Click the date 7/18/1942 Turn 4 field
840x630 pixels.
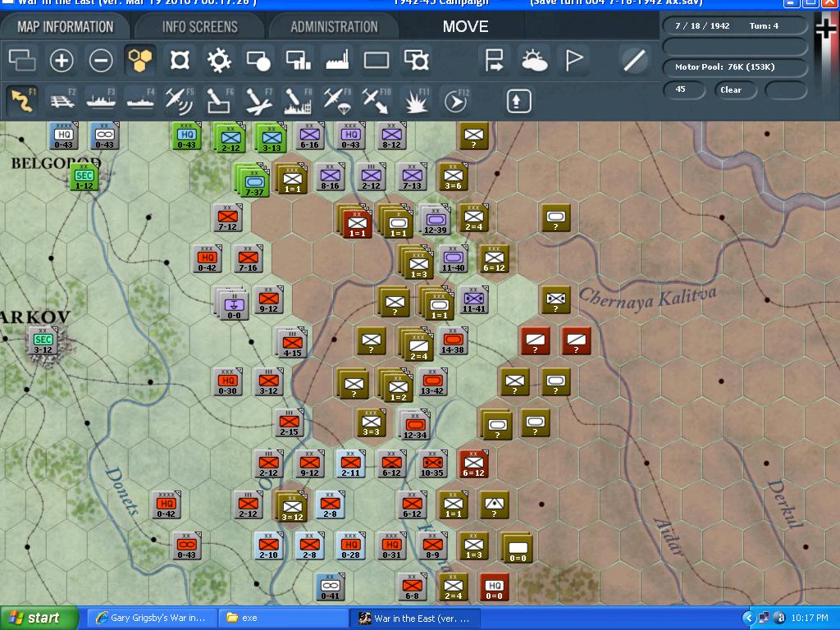(735, 25)
